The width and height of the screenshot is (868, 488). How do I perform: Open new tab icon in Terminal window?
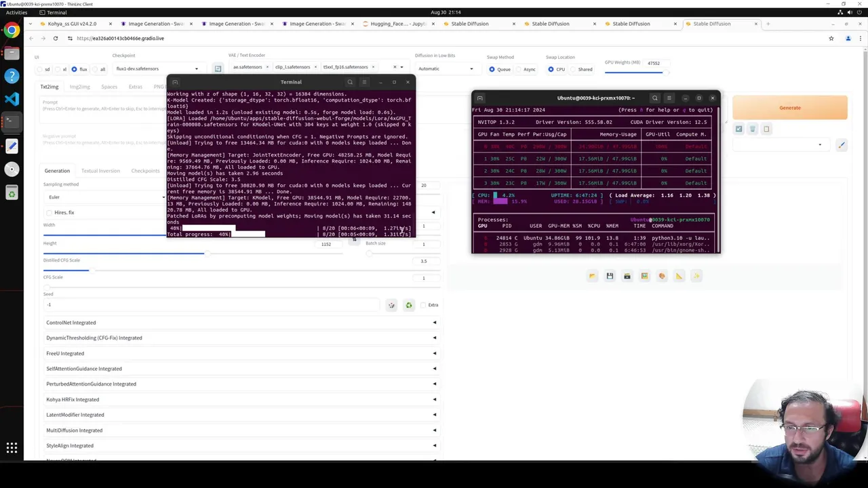tap(175, 82)
